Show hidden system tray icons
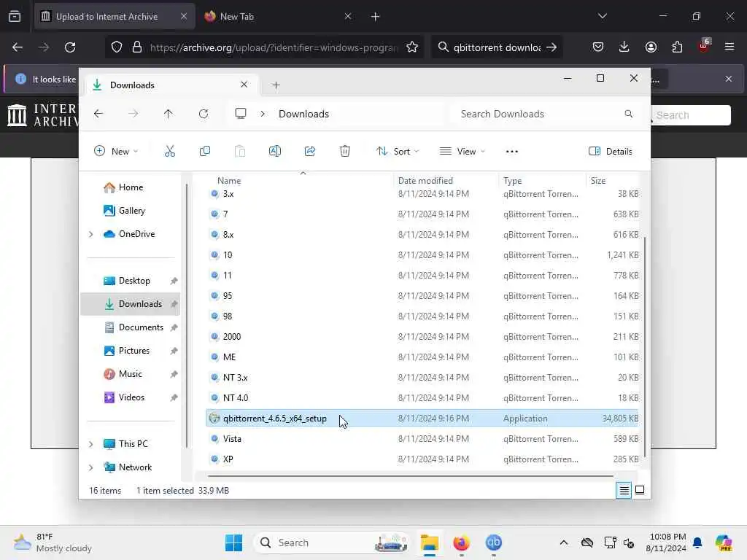 click(x=564, y=542)
